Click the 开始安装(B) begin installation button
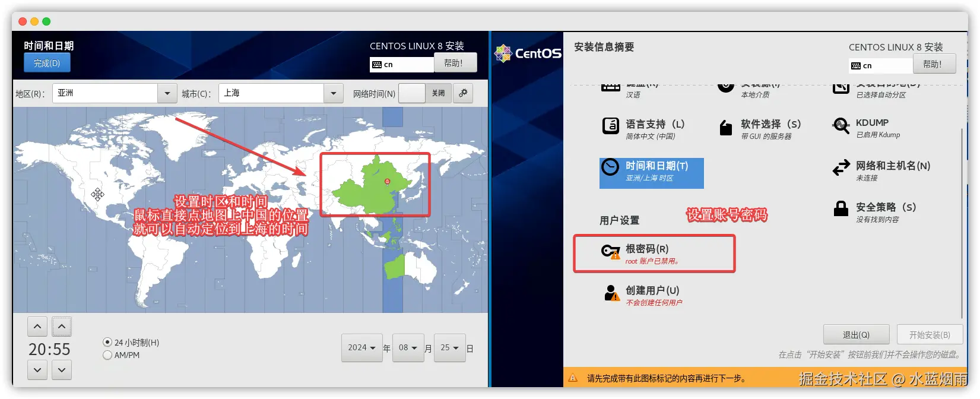This screenshot has width=980, height=399. pyautogui.click(x=930, y=335)
